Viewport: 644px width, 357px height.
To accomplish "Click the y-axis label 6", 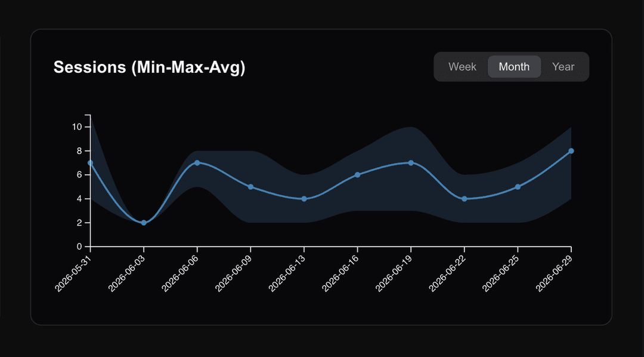I will 79,175.
